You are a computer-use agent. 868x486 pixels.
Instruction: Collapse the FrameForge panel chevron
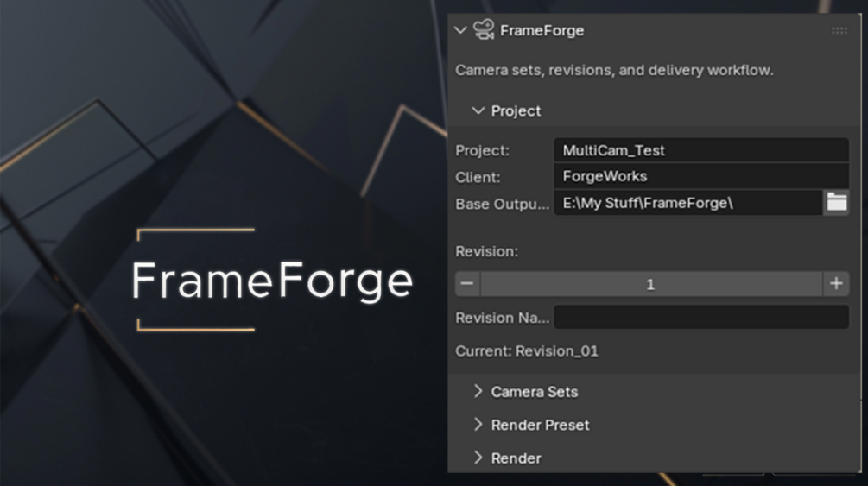point(460,30)
